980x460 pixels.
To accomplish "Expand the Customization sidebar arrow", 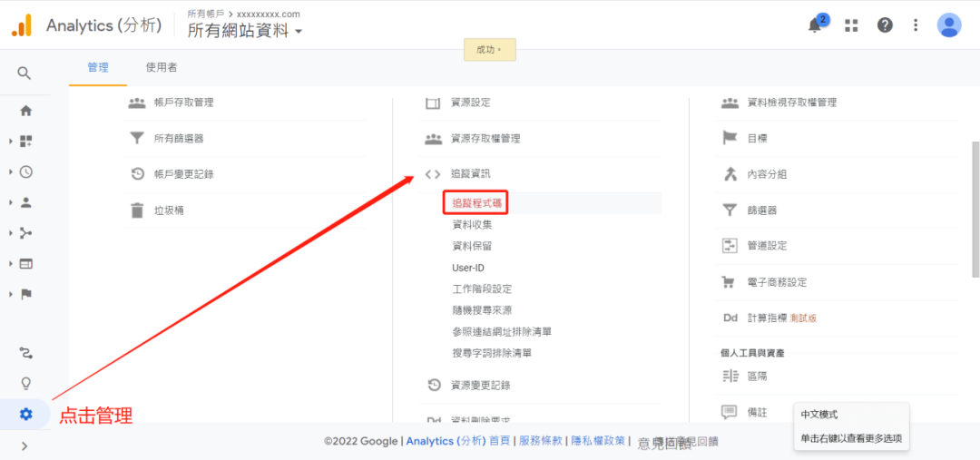I will 11,142.
